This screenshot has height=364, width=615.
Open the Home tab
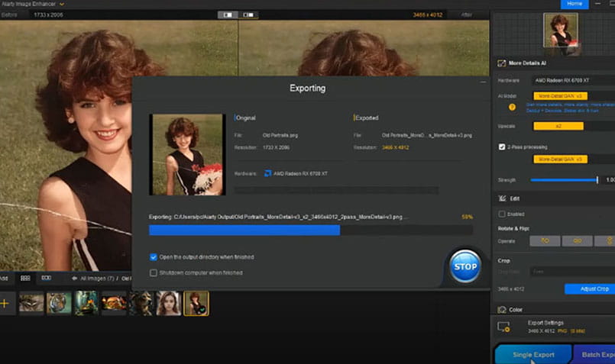tap(574, 4)
